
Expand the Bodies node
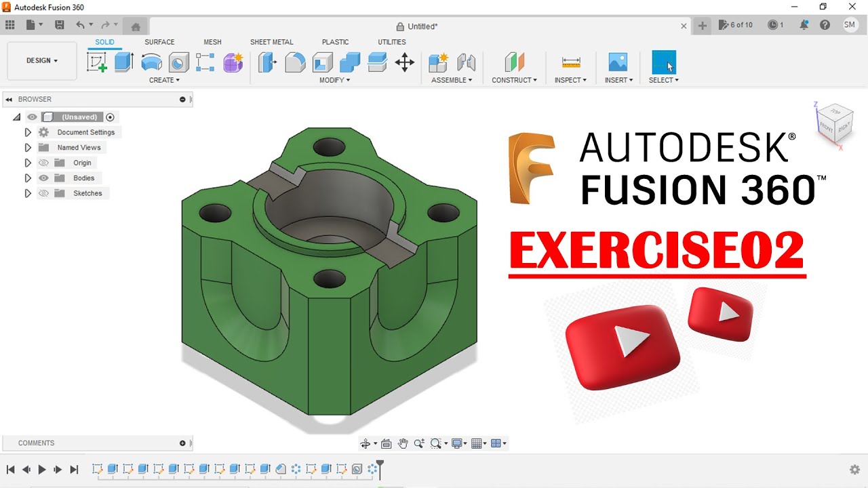(28, 178)
